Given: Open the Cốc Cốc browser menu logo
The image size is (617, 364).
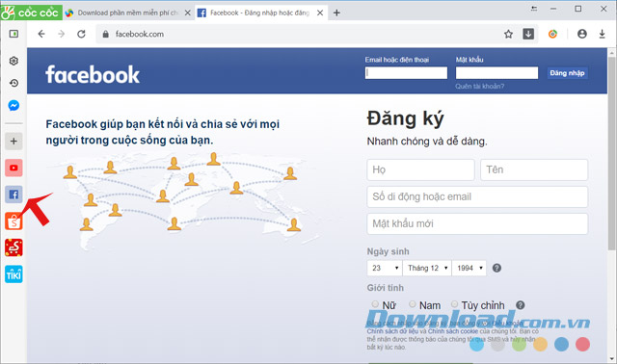Looking at the screenshot, I should (x=31, y=13).
